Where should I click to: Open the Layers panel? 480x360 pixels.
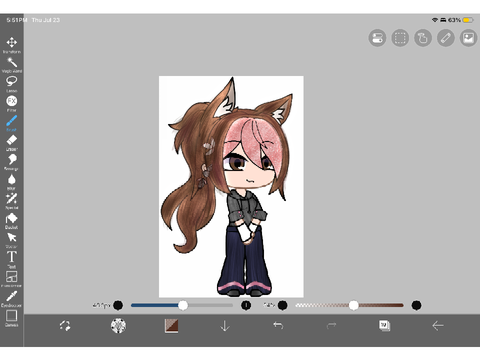(x=384, y=326)
